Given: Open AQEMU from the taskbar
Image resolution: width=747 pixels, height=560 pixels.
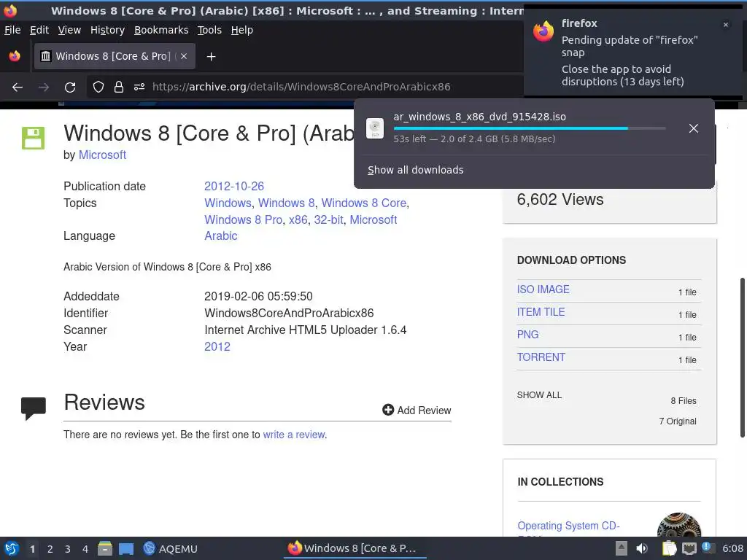Looking at the screenshot, I should [171, 548].
